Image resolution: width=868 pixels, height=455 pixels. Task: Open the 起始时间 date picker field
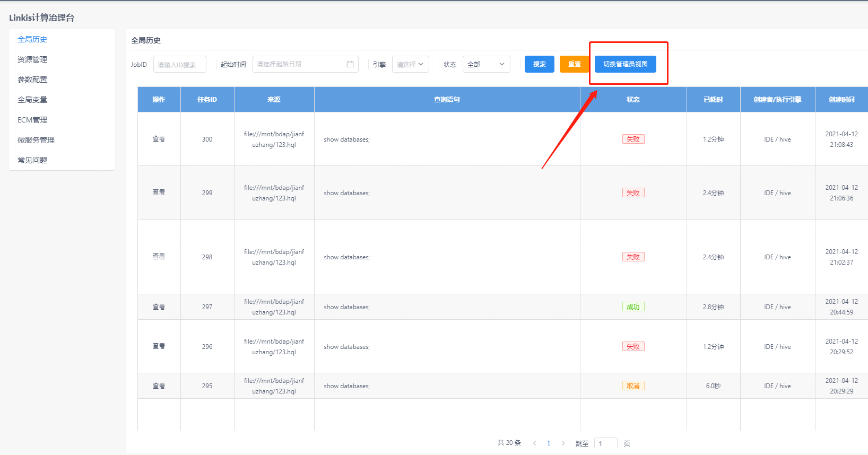pos(300,64)
